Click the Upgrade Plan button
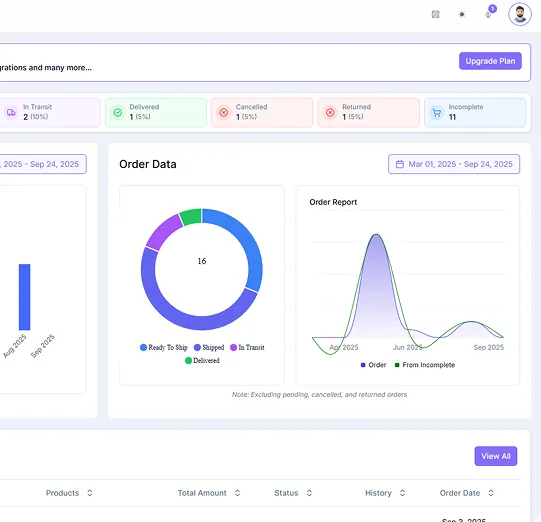 click(x=490, y=61)
